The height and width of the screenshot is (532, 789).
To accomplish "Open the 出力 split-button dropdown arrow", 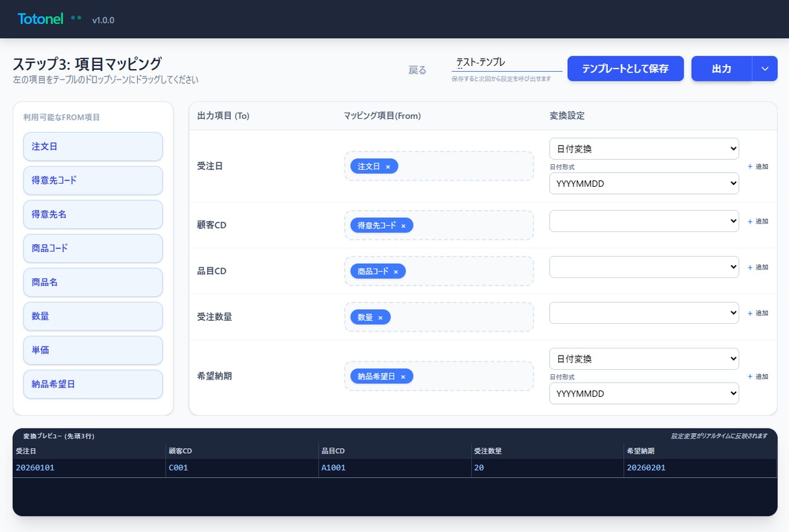I will [765, 69].
